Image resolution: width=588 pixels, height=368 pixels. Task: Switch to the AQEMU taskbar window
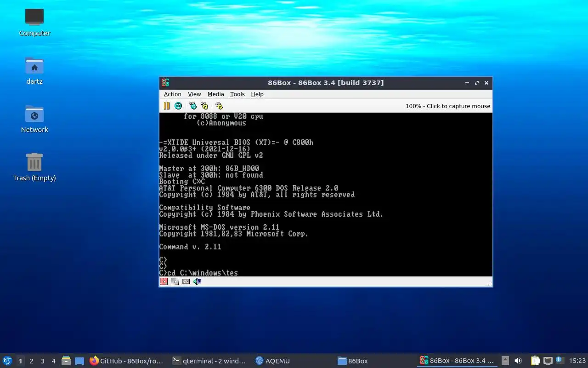point(293,361)
